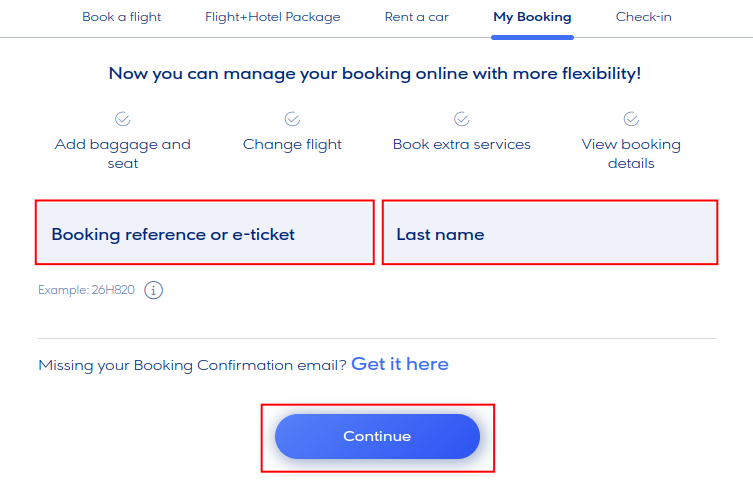Follow the Get it here link
Viewport: 753px width, 501px height.
(x=399, y=364)
